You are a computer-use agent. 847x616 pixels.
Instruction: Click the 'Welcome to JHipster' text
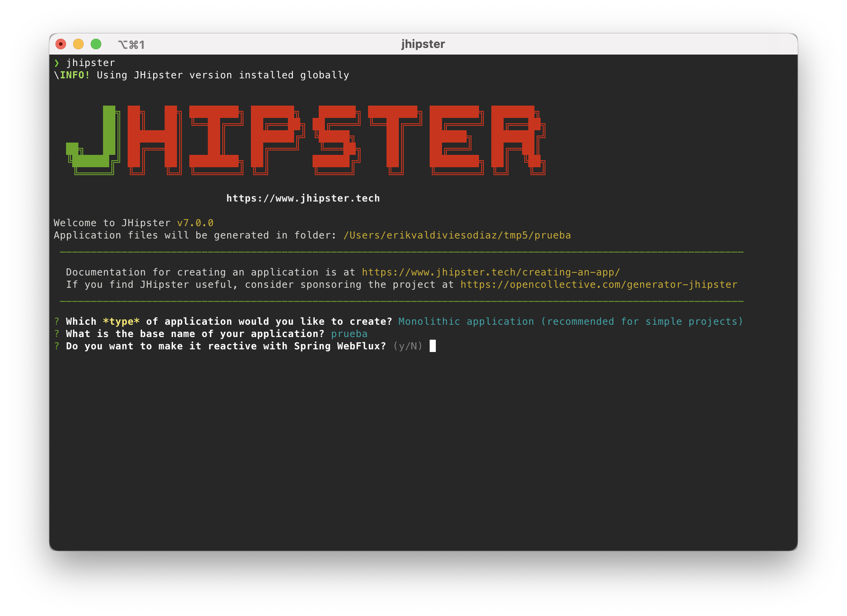click(x=112, y=223)
